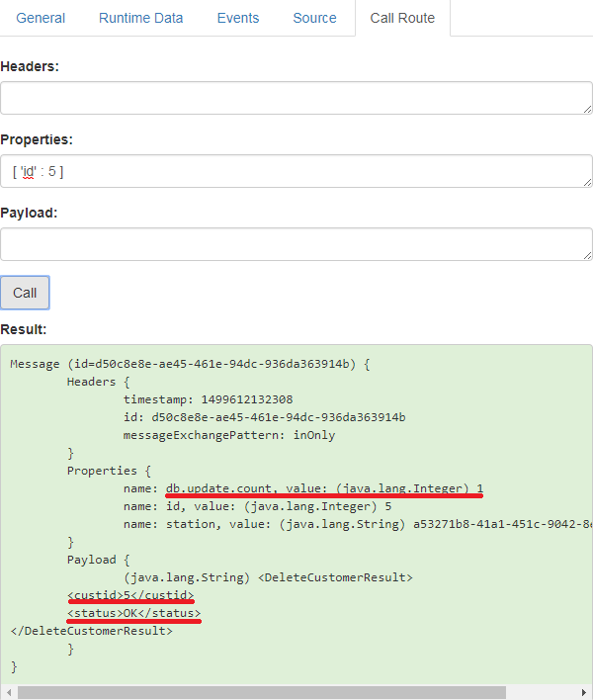Image resolution: width=593 pixels, height=700 pixels.
Task: Switch to the General tab
Action: (41, 18)
